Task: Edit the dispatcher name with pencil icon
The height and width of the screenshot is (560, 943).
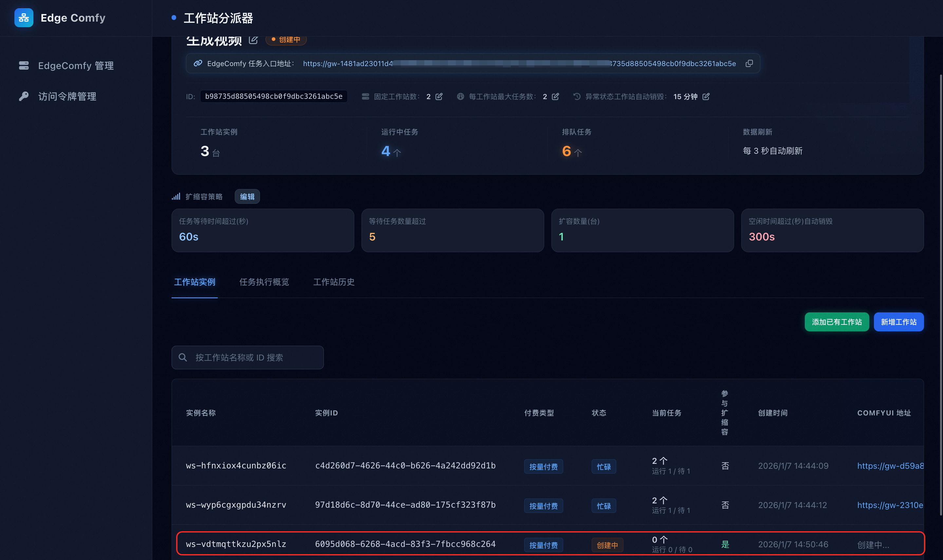Action: coord(253,40)
